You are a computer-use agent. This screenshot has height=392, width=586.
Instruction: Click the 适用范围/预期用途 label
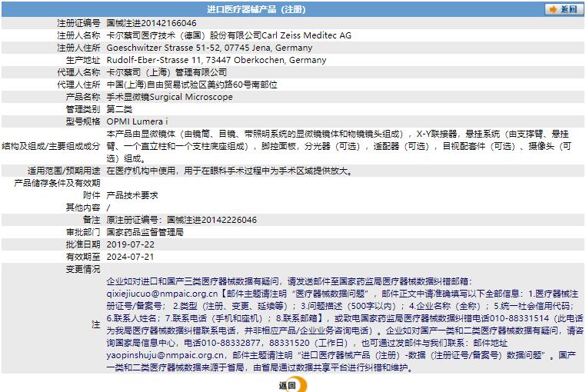coord(64,171)
